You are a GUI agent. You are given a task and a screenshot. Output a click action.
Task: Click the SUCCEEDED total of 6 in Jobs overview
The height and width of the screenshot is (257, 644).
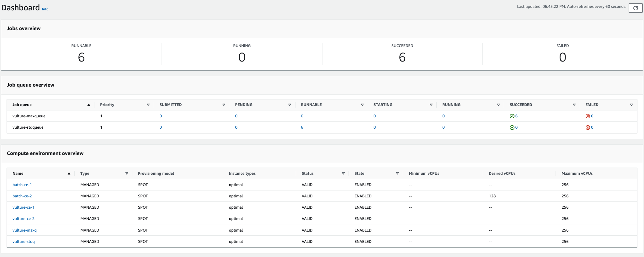pos(402,57)
